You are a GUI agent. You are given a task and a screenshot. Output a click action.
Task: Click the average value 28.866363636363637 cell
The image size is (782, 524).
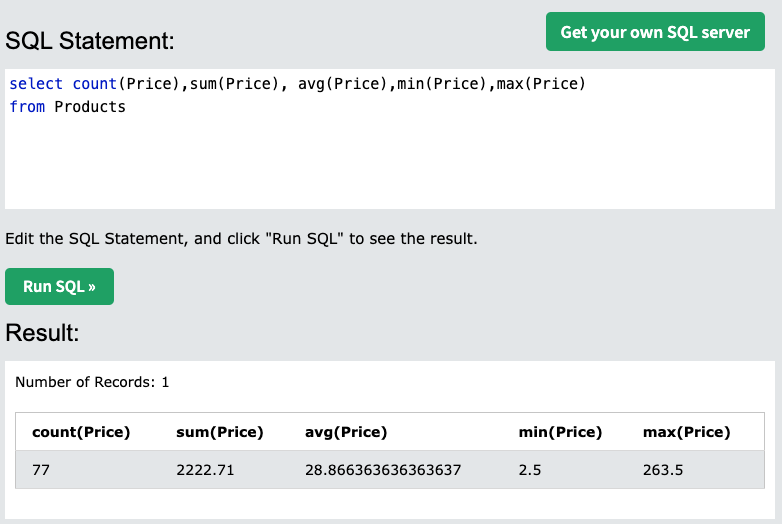click(x=383, y=469)
